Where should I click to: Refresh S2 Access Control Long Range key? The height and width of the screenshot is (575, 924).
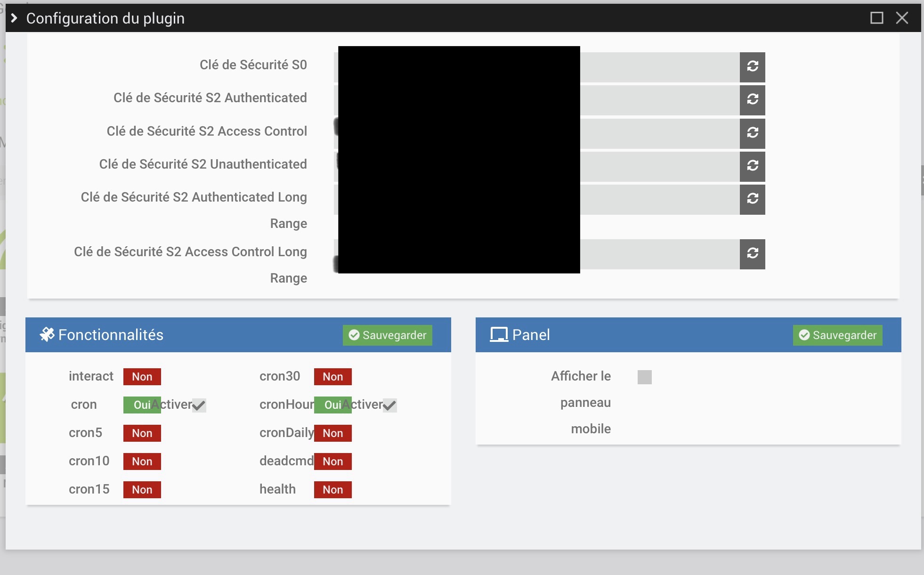pyautogui.click(x=752, y=254)
